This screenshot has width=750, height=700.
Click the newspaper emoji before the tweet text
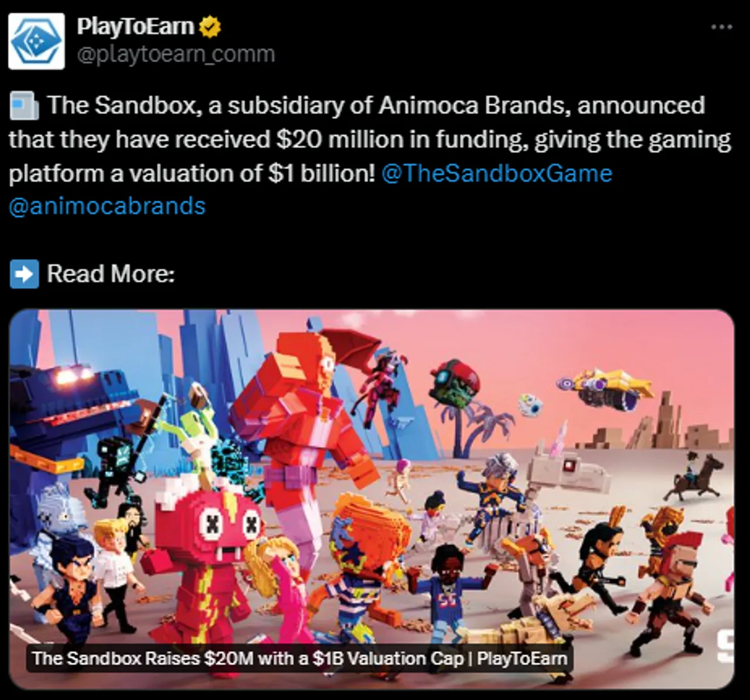(24, 106)
